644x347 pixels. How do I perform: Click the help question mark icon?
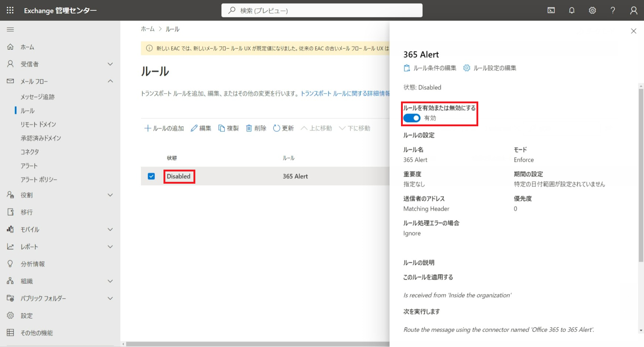coord(613,10)
